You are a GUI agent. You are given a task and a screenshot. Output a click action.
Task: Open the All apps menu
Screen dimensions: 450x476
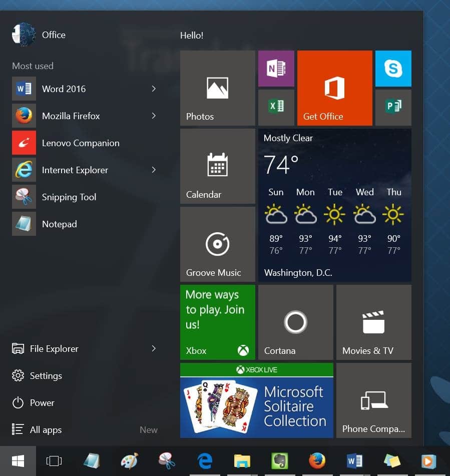(x=44, y=429)
